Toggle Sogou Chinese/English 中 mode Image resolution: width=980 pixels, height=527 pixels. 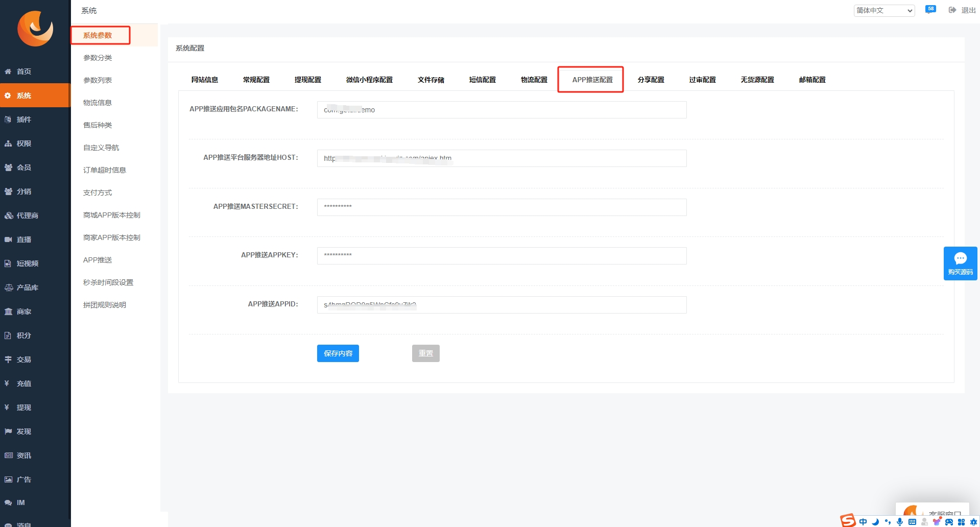[x=863, y=522]
